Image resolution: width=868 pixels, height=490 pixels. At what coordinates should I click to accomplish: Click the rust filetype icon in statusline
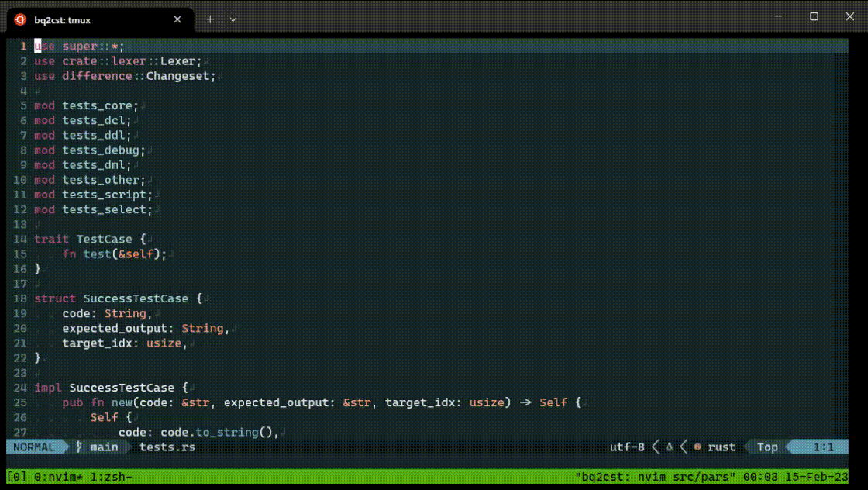697,447
